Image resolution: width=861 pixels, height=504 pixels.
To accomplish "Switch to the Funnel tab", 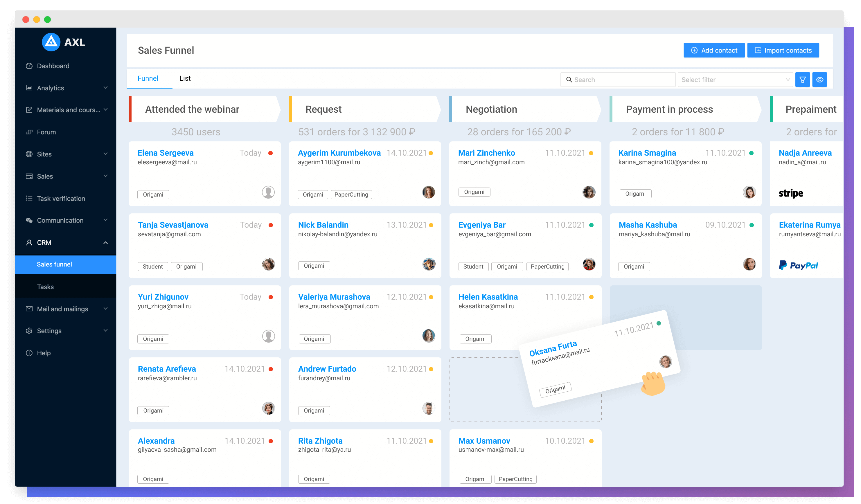I will pyautogui.click(x=148, y=79).
